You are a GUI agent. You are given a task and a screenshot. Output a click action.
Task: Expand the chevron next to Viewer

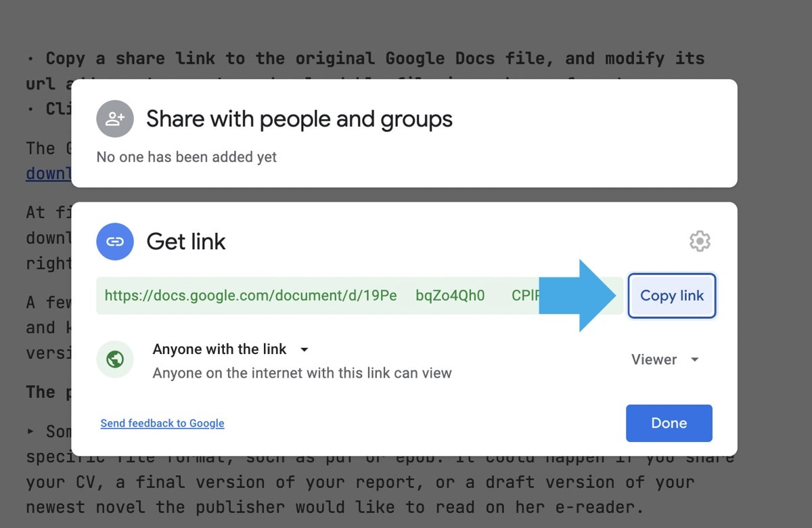(694, 359)
